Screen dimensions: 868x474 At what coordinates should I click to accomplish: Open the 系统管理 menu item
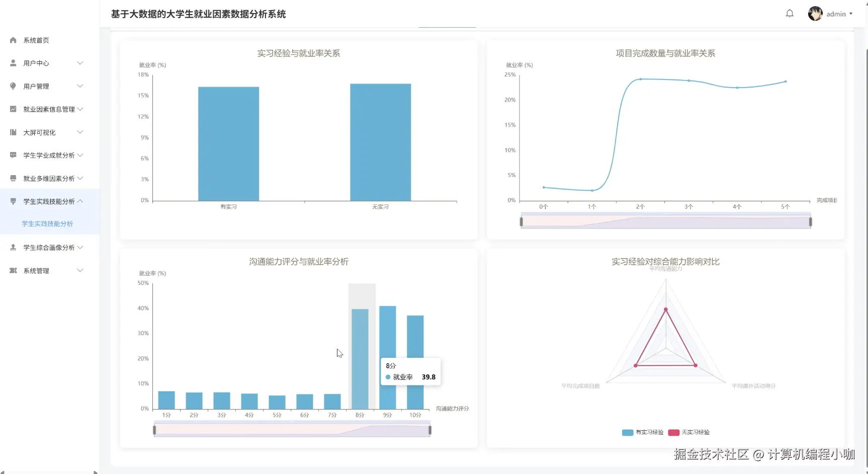click(x=50, y=271)
